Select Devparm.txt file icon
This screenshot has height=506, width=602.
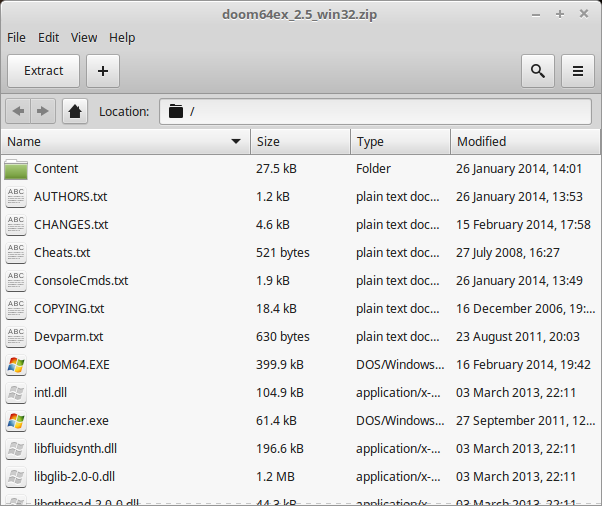pos(16,337)
